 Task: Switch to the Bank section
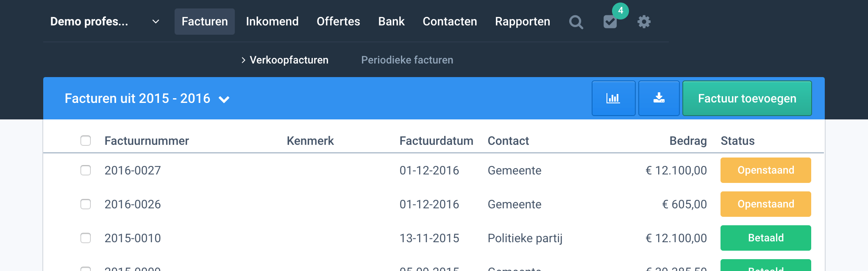click(x=391, y=22)
